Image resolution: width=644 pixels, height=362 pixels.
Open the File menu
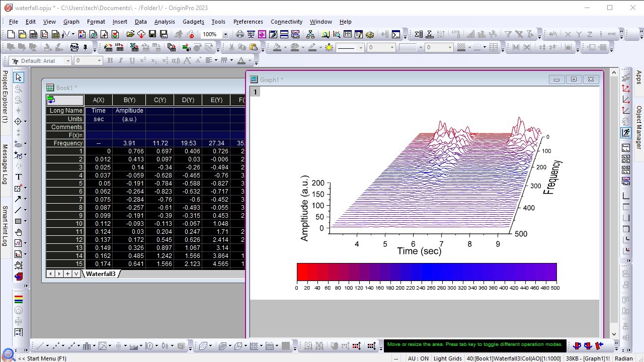pos(14,22)
